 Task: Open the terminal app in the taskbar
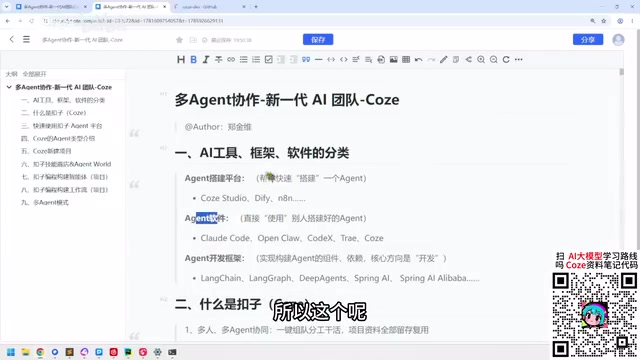tap(172, 352)
